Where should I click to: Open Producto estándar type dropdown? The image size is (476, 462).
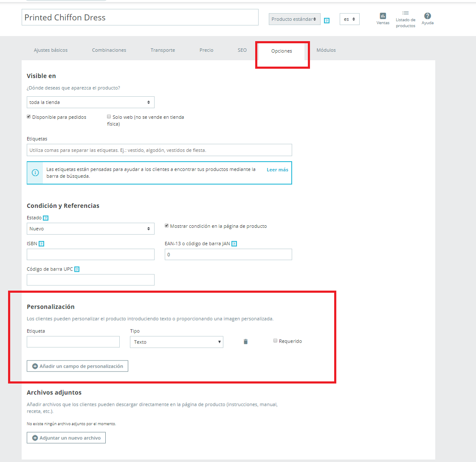294,19
